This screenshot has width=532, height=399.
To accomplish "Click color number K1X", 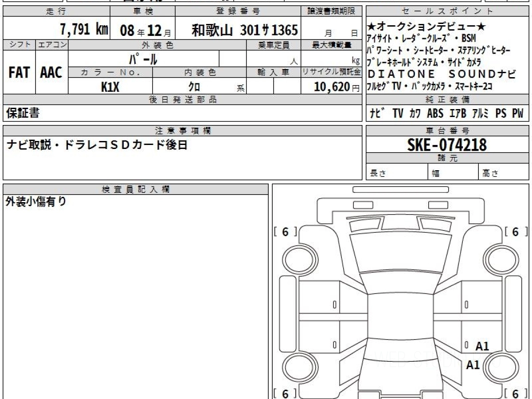I will click(110, 87).
